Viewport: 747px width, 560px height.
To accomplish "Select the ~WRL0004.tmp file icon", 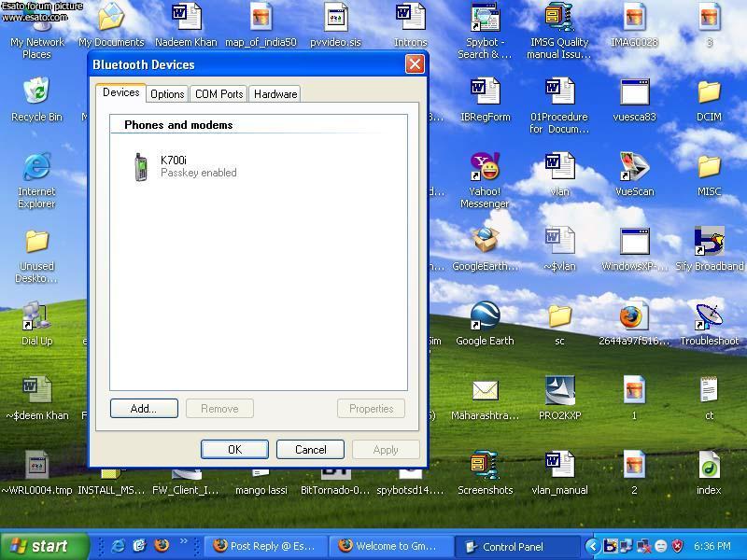I will 36,465.
